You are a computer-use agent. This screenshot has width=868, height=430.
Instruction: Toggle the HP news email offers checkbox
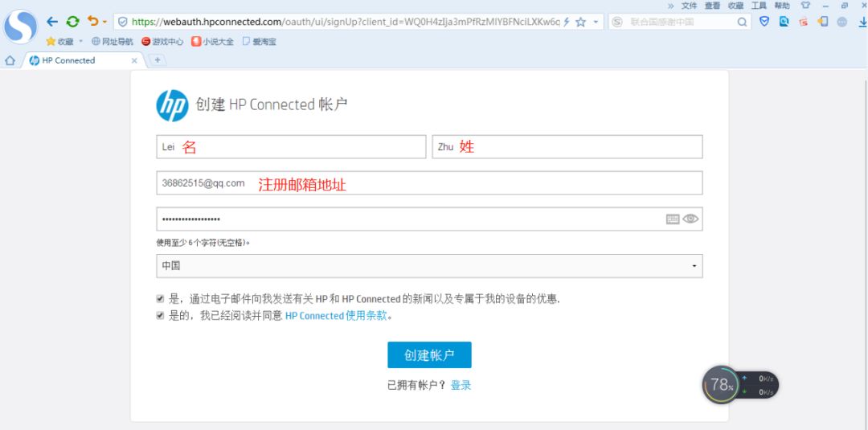pyautogui.click(x=160, y=299)
